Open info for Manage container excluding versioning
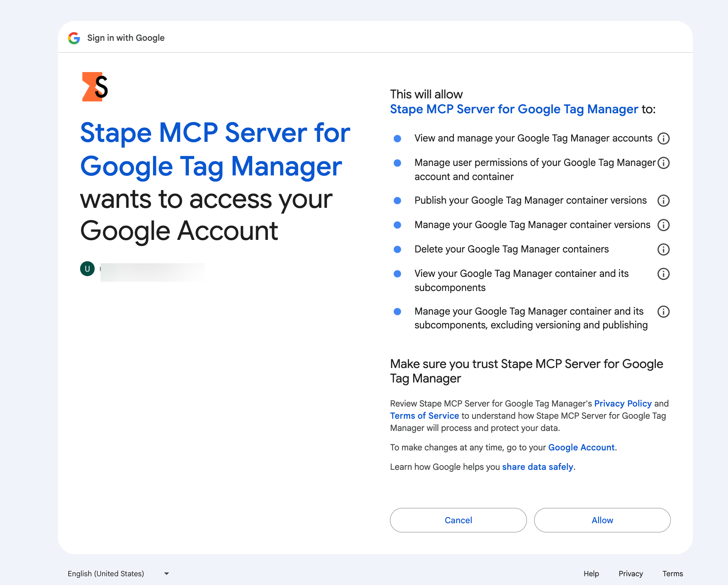The width and height of the screenshot is (728, 585). click(x=664, y=312)
